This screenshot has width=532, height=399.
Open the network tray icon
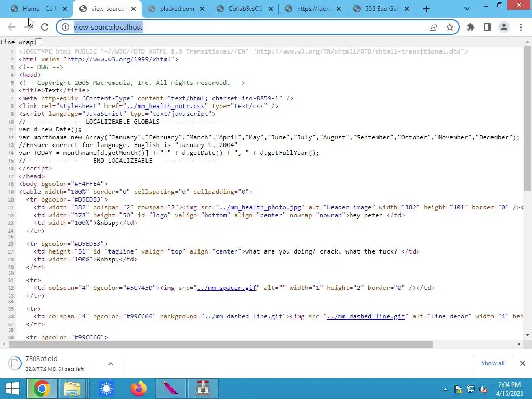click(471, 389)
